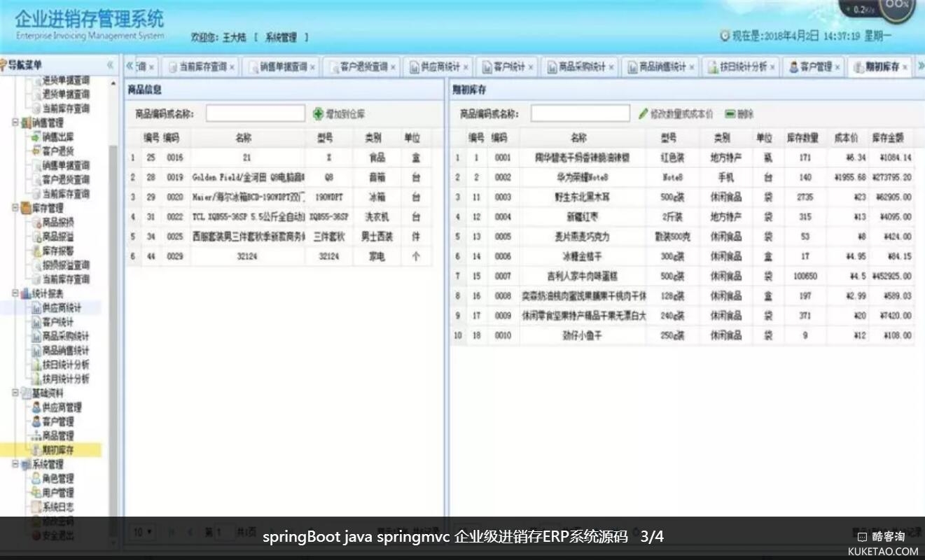Open 商品管理 under 基础资料
This screenshot has width=925, height=560.
click(x=57, y=435)
